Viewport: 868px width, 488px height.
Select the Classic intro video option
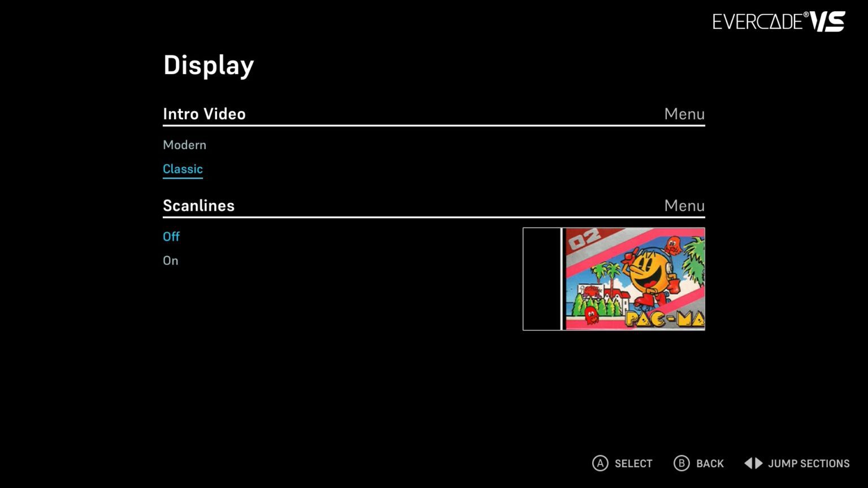pyautogui.click(x=183, y=169)
